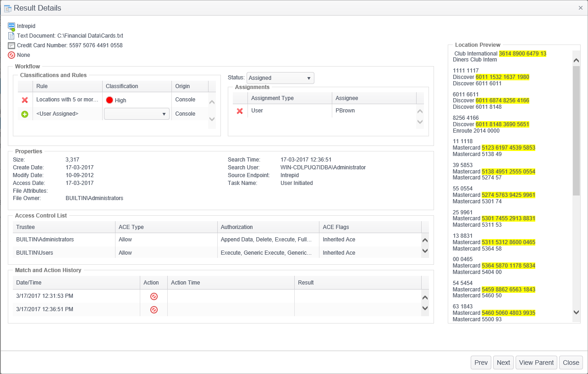Screen dimensions: 588x374
Task: Go to the Prev result
Action: pyautogui.click(x=481, y=363)
